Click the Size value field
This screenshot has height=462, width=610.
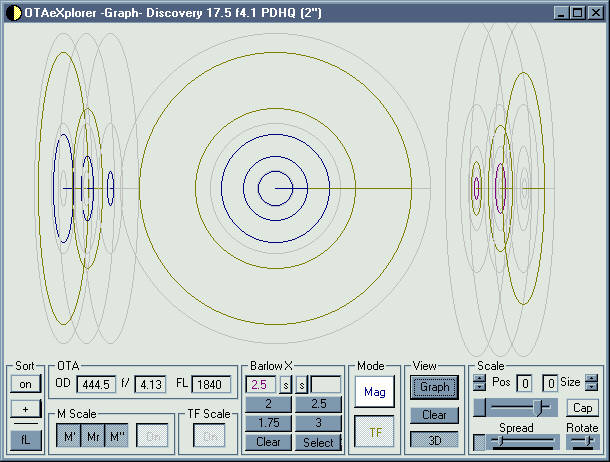pyautogui.click(x=550, y=384)
